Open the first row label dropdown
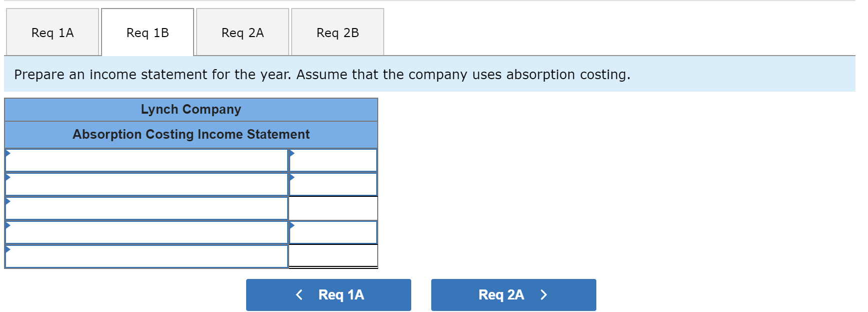This screenshot has height=312, width=868. (x=145, y=160)
